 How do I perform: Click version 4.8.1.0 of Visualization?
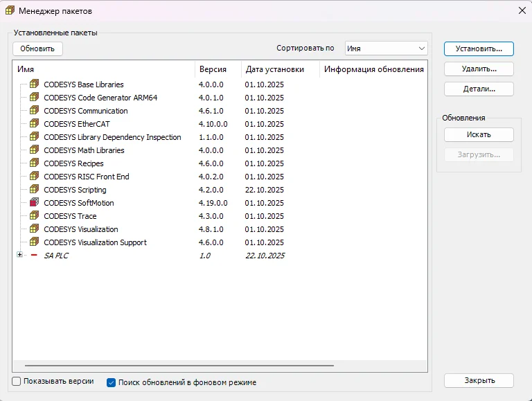click(x=211, y=229)
